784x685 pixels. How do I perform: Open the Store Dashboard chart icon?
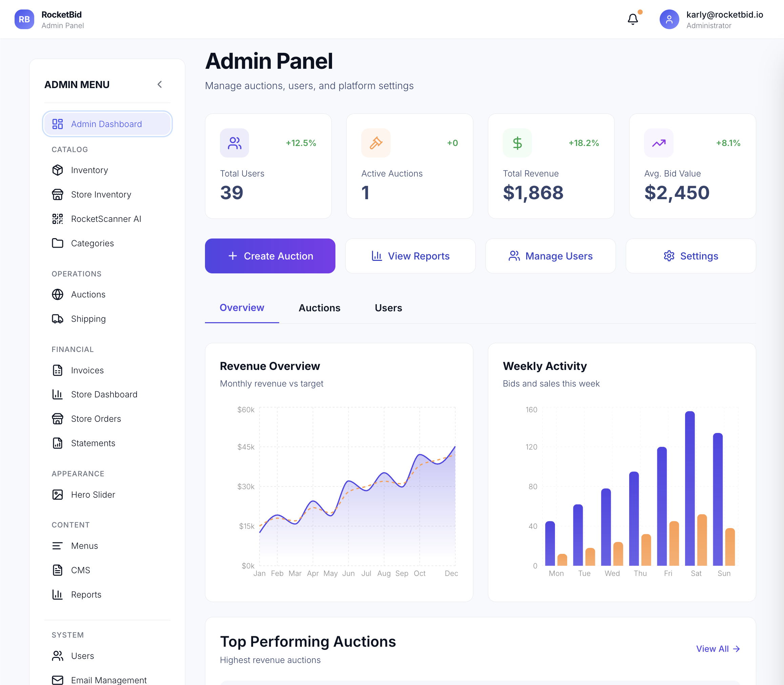(x=58, y=394)
